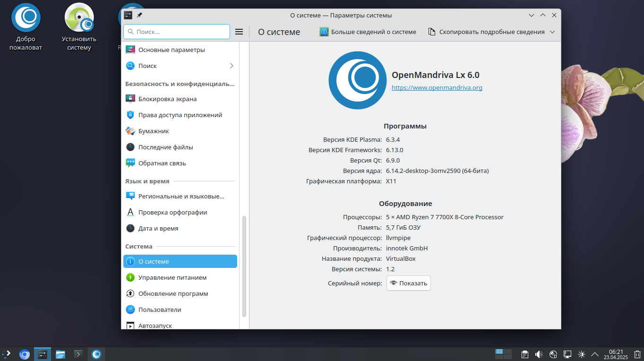
Task: Open the file manager from the taskbar
Action: point(60,354)
